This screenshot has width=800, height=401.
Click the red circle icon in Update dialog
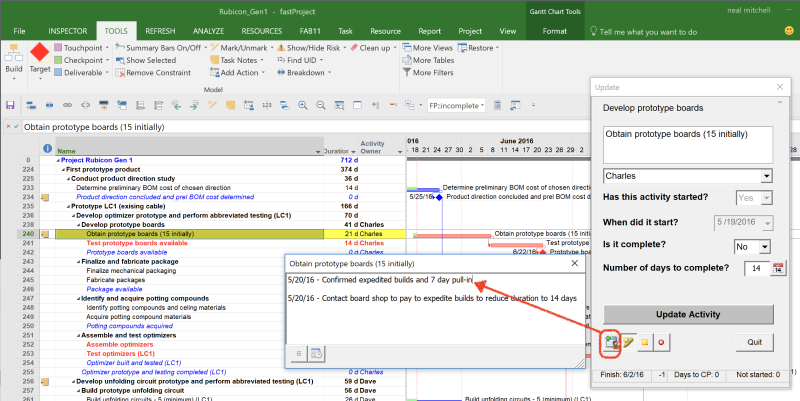tap(661, 342)
